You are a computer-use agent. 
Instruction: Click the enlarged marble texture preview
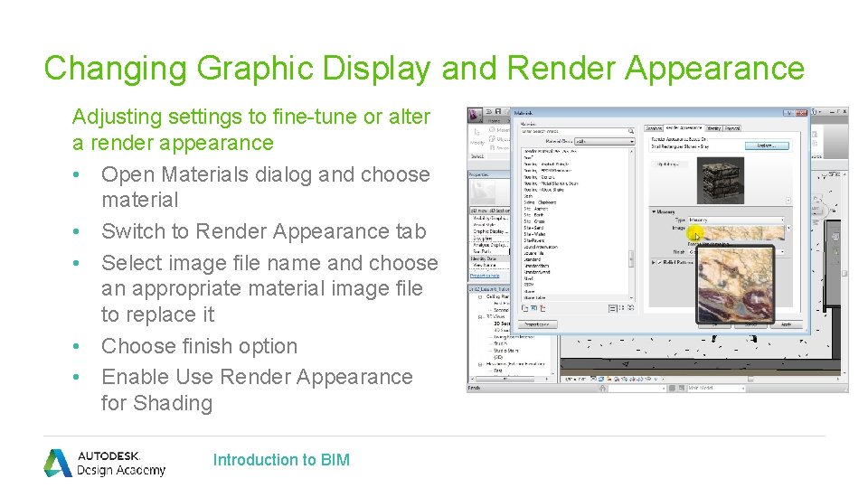coord(734,285)
